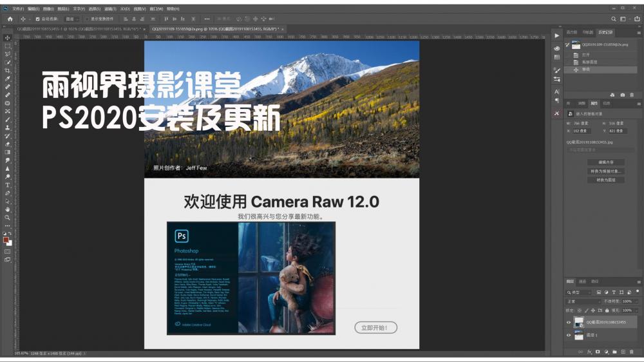This screenshot has width=644, height=362.
Task: Switch to QQ截图20191108153455-1 document tab
Action: click(78, 29)
